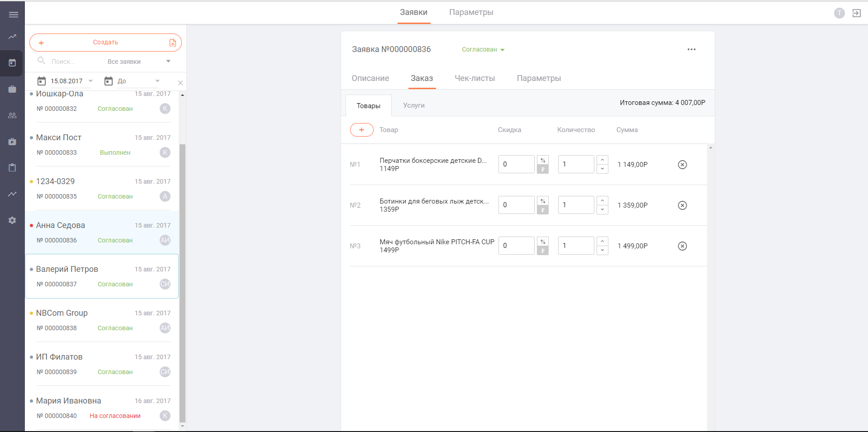Click the clipboard icon in the left sidebar
Viewport: 868px width, 432px height.
(12, 168)
